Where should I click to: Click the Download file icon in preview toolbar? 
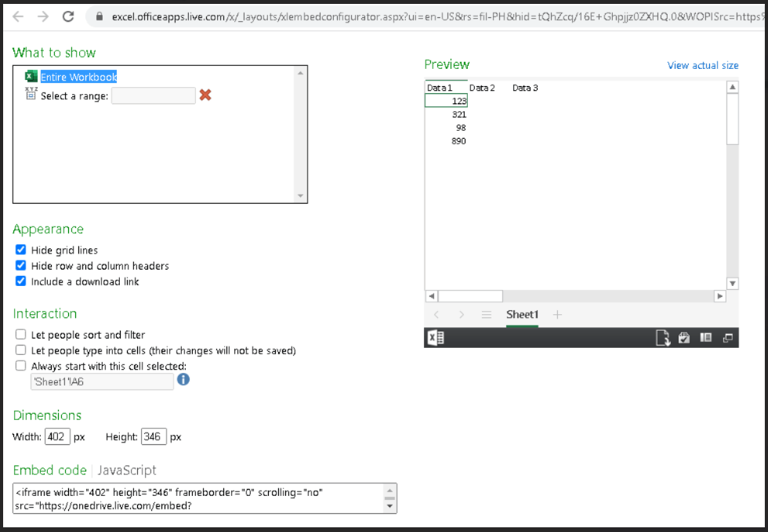point(662,337)
